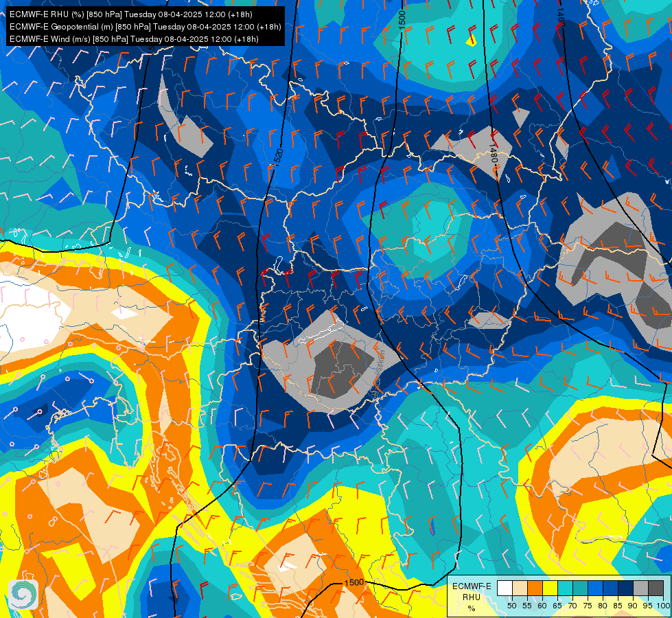This screenshot has width=672, height=618.
Task: Click the legend tick value 75
Action: (x=588, y=606)
